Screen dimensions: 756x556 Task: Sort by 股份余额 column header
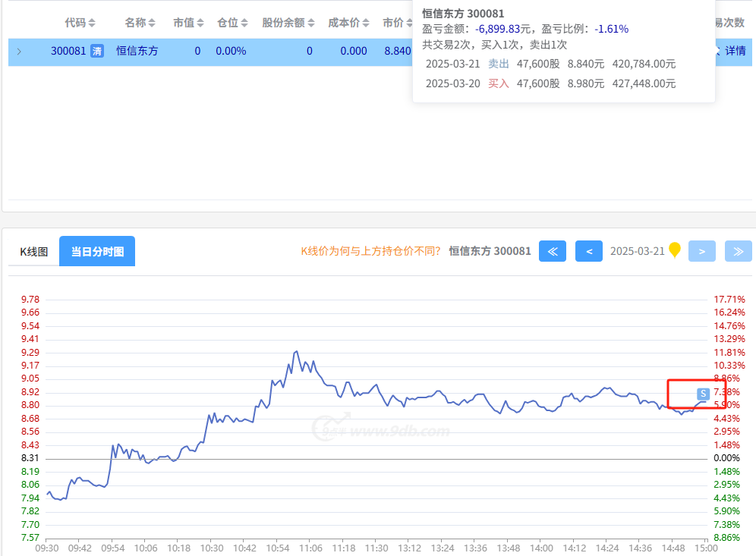click(288, 23)
